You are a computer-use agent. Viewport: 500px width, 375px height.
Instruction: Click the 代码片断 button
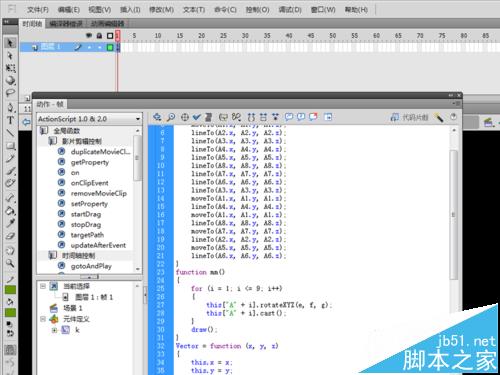point(410,117)
